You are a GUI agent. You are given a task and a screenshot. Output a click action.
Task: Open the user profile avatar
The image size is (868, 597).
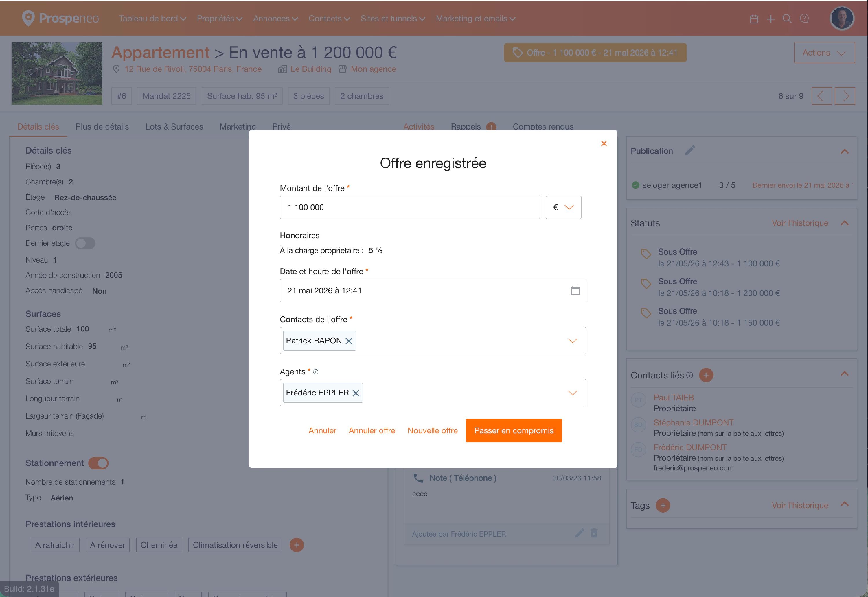(842, 18)
